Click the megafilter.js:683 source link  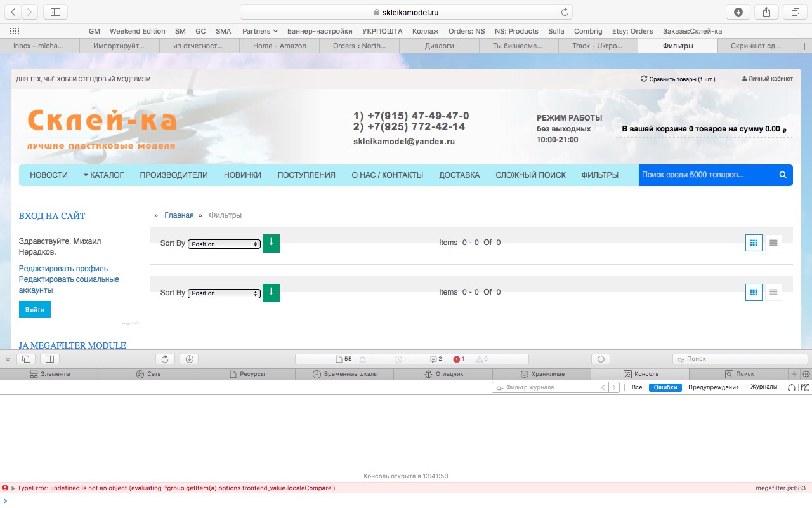click(780, 488)
